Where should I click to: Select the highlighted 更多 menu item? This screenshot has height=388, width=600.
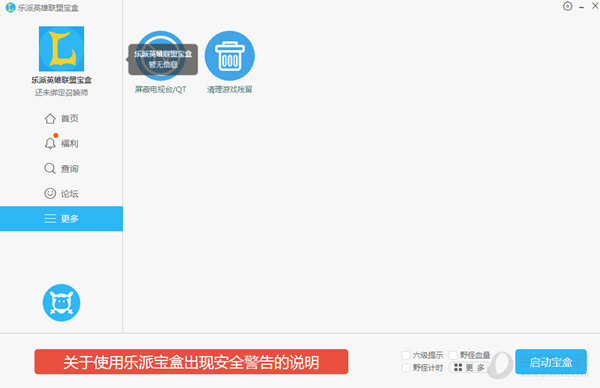[x=61, y=218]
